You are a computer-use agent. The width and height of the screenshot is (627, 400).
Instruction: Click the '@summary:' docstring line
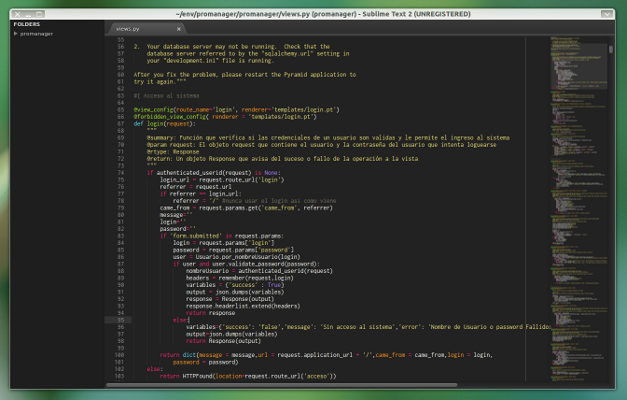point(328,138)
